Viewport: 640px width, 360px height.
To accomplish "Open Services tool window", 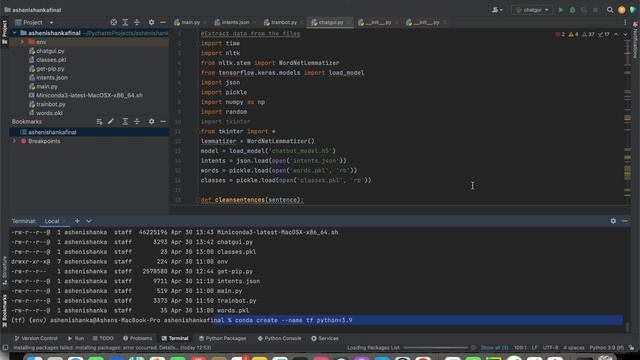I will [325, 338].
